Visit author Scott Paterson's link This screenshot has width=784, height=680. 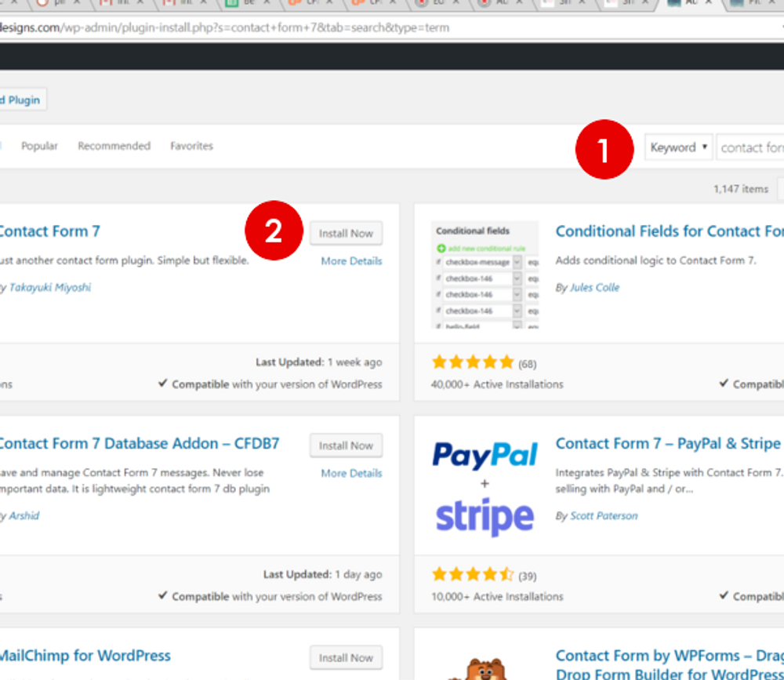click(x=604, y=515)
